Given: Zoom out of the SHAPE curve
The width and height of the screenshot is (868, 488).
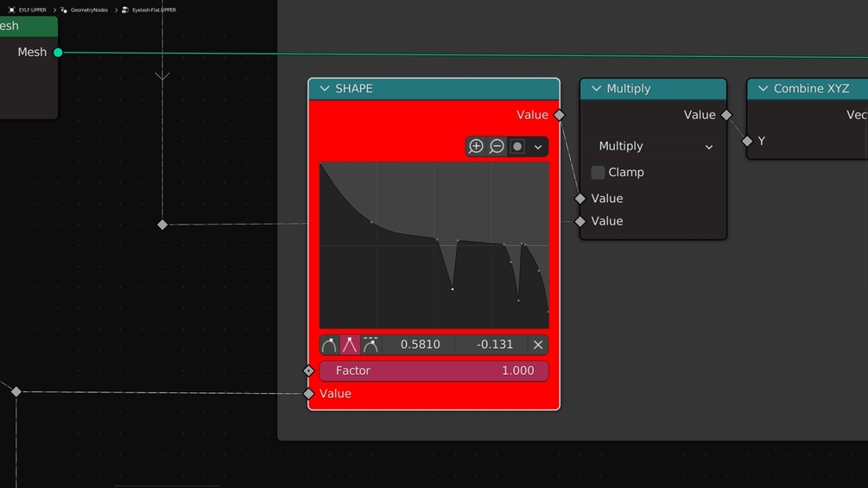Looking at the screenshot, I should click(497, 147).
